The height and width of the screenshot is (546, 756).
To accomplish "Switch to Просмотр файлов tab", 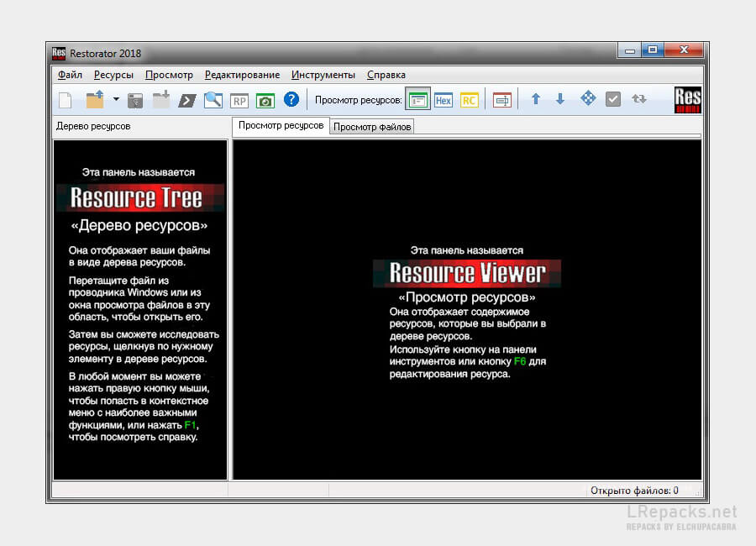I will tap(372, 127).
